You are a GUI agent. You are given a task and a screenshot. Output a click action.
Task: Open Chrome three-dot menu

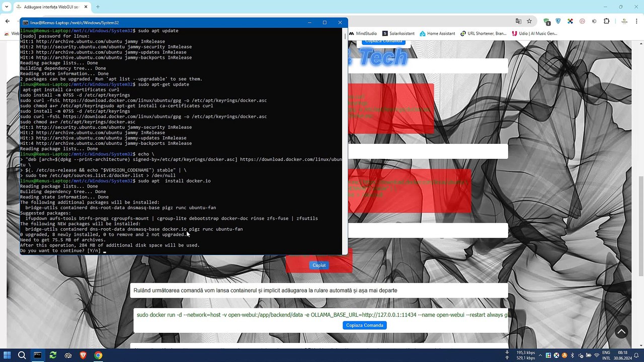pyautogui.click(x=636, y=21)
